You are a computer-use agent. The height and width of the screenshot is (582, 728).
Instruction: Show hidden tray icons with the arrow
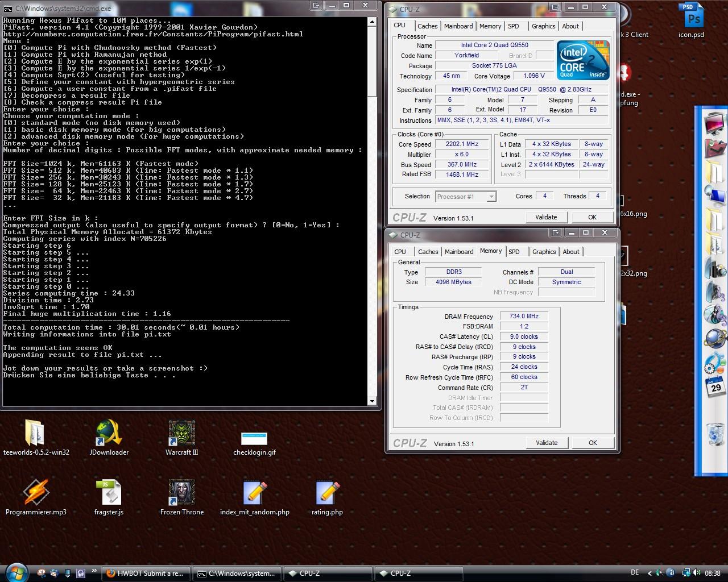coord(650,573)
